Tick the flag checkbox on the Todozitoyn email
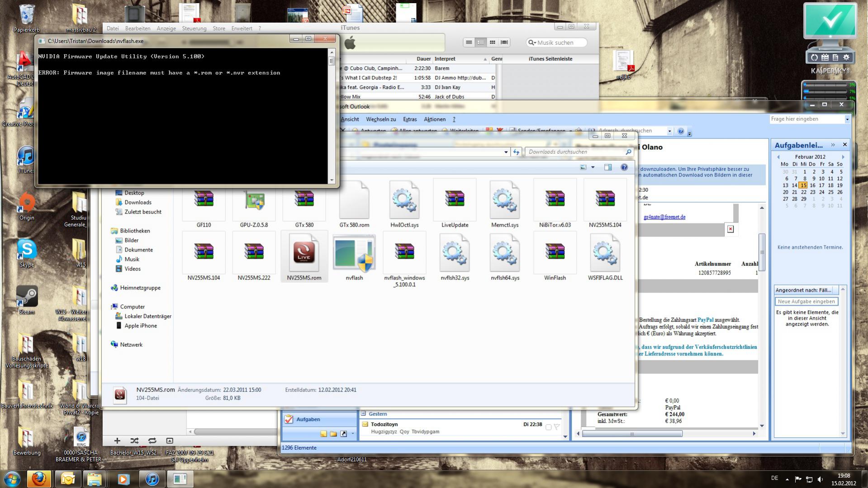This screenshot has width=868, height=488. click(x=548, y=427)
